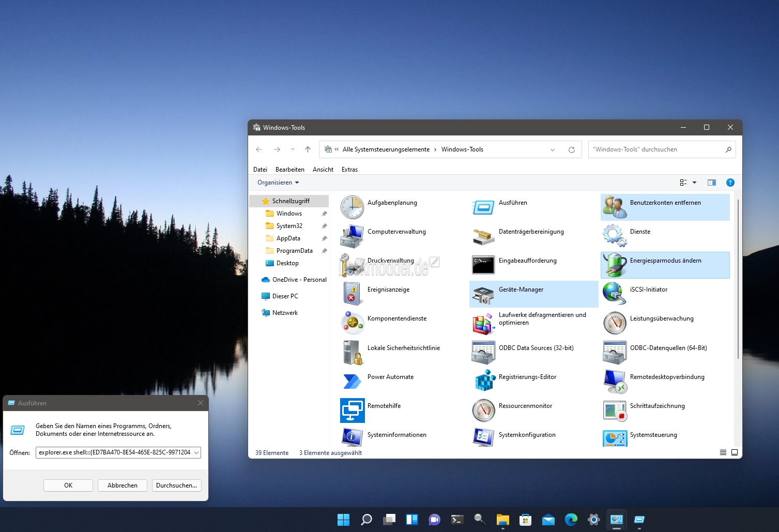Click Durchsuchen... in the Ausführen dialog
Viewport: 779px width, 532px height.
pos(177,485)
